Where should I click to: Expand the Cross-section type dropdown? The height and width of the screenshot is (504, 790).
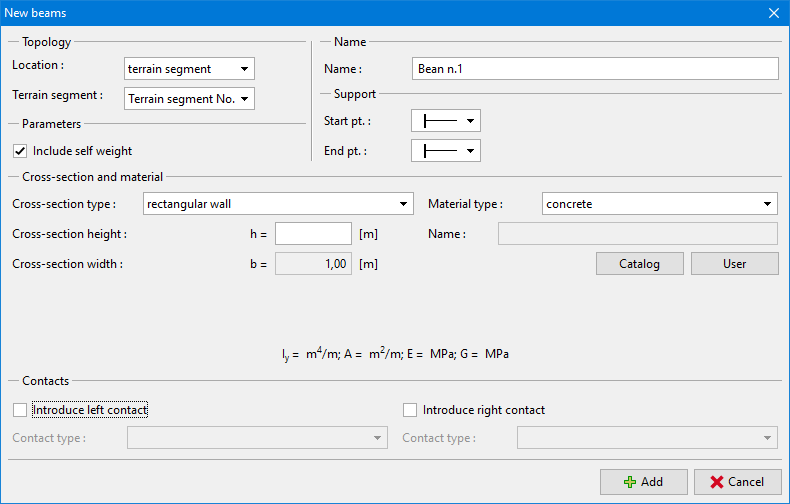[x=277, y=204]
